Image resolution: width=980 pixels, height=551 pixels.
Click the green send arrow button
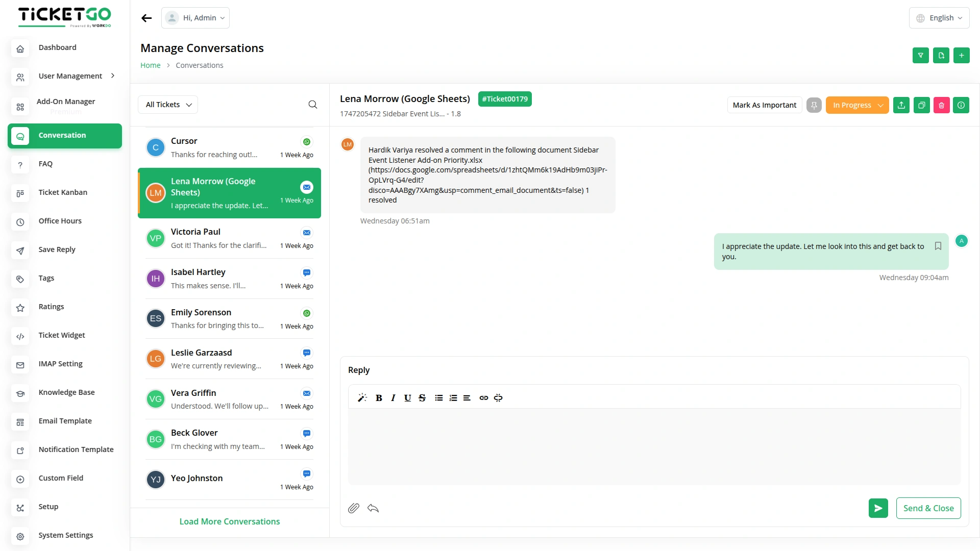pyautogui.click(x=878, y=508)
